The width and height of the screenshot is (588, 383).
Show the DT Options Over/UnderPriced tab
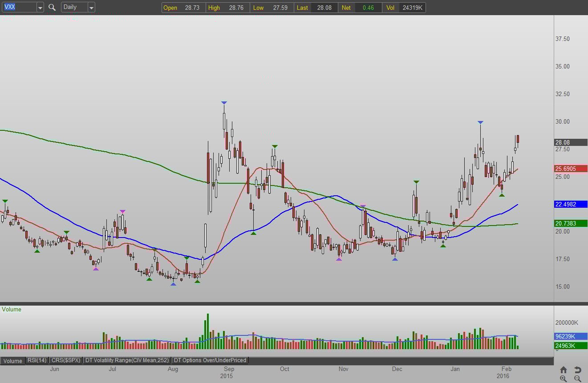[x=210, y=360]
